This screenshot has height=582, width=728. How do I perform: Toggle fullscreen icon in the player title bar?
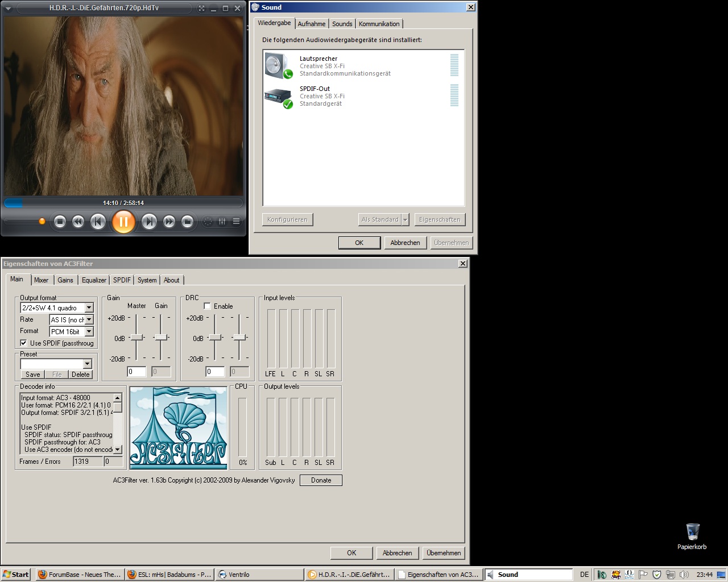pos(201,8)
